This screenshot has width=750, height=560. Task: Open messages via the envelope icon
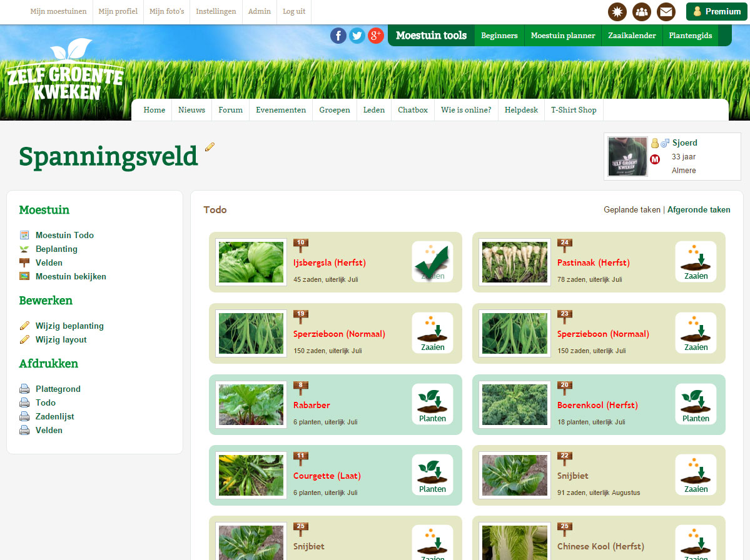pos(666,11)
